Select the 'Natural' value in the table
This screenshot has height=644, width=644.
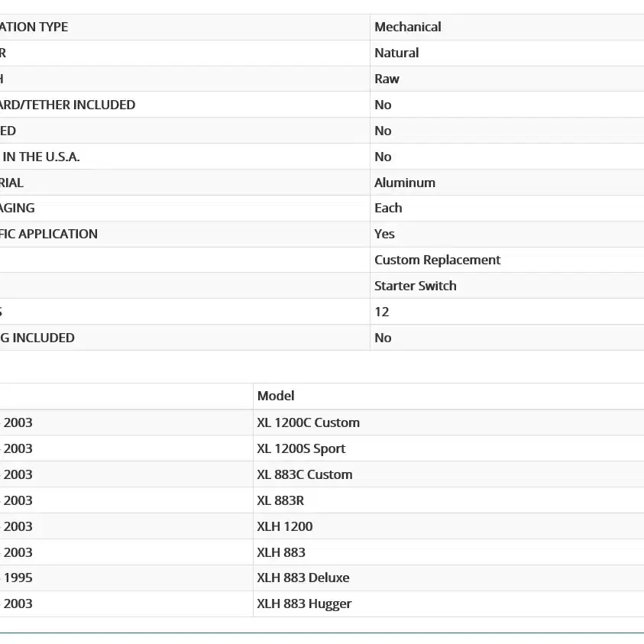396,53
